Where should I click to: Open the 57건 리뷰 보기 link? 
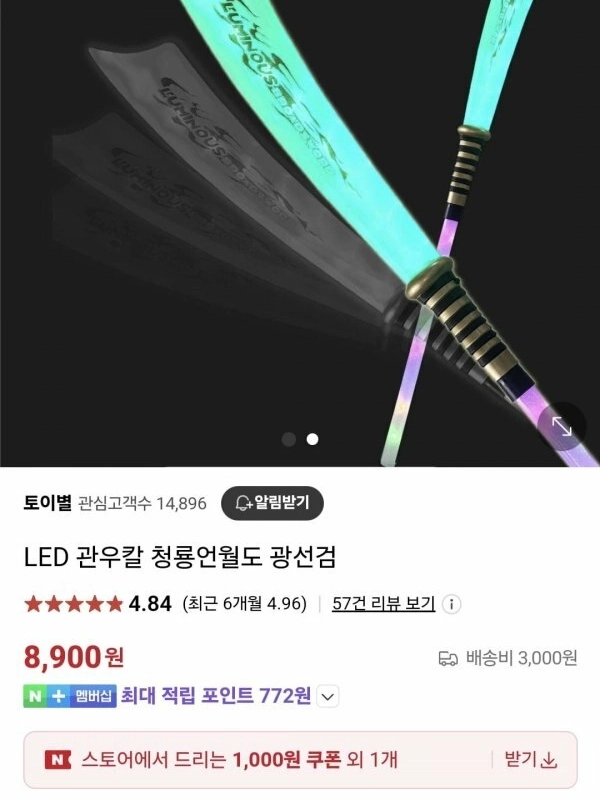383,604
